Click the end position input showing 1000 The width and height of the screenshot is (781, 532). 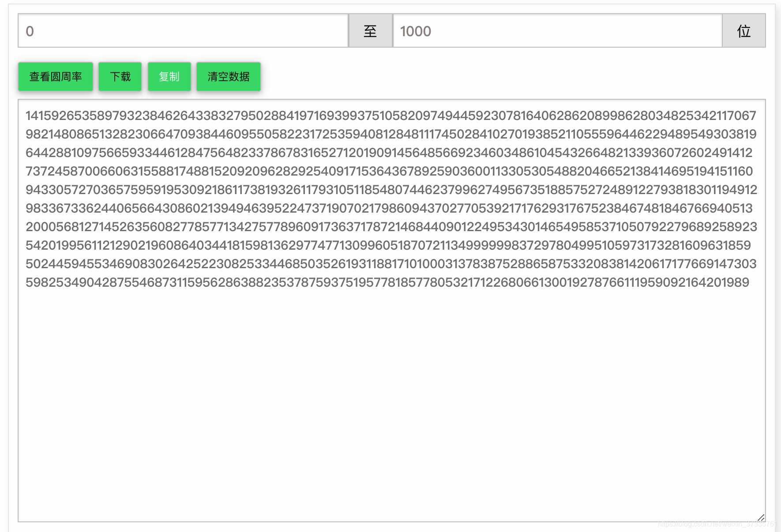[x=557, y=31]
